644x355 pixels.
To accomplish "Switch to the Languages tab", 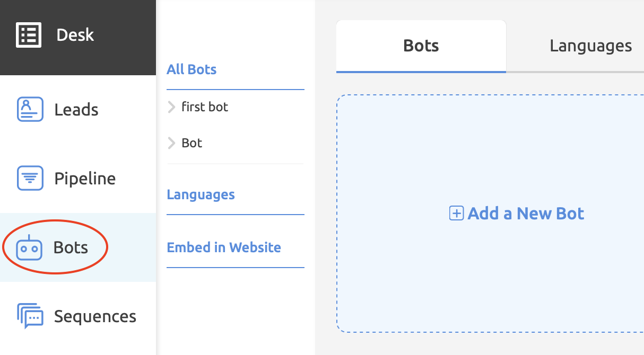I will coord(590,46).
